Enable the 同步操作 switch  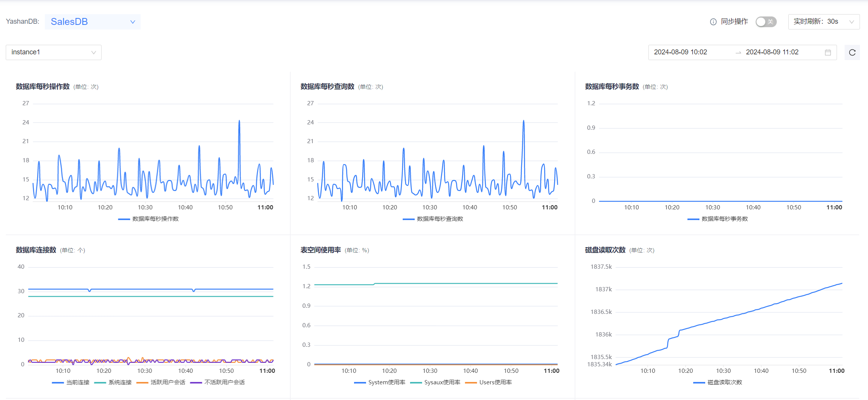coord(766,22)
